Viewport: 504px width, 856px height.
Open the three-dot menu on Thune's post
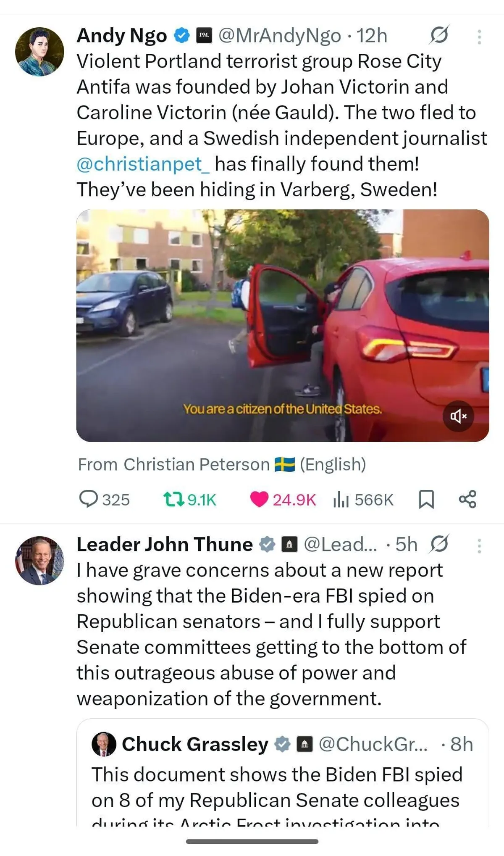coord(479,545)
